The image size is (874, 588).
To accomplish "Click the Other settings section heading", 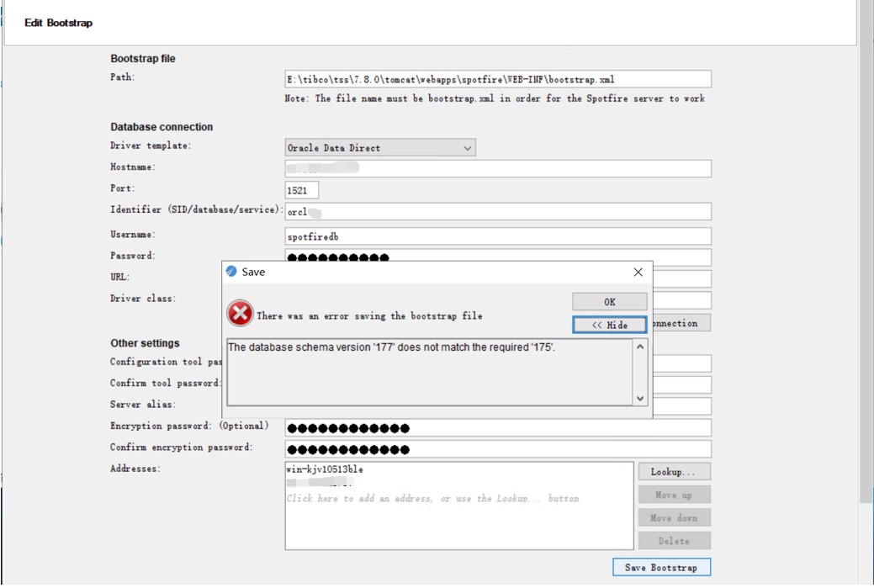I will pos(145,343).
